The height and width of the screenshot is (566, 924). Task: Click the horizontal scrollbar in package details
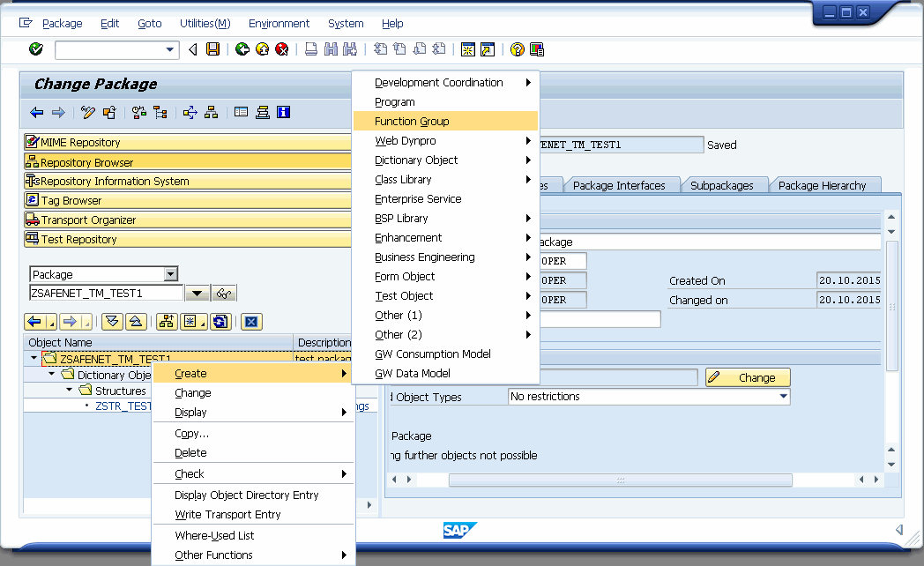tap(620, 480)
